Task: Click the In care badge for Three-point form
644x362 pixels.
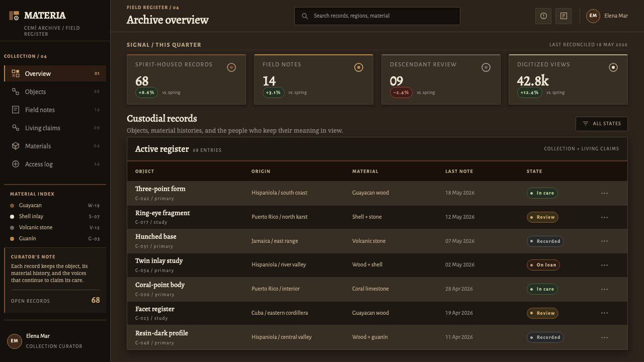Action: point(542,193)
